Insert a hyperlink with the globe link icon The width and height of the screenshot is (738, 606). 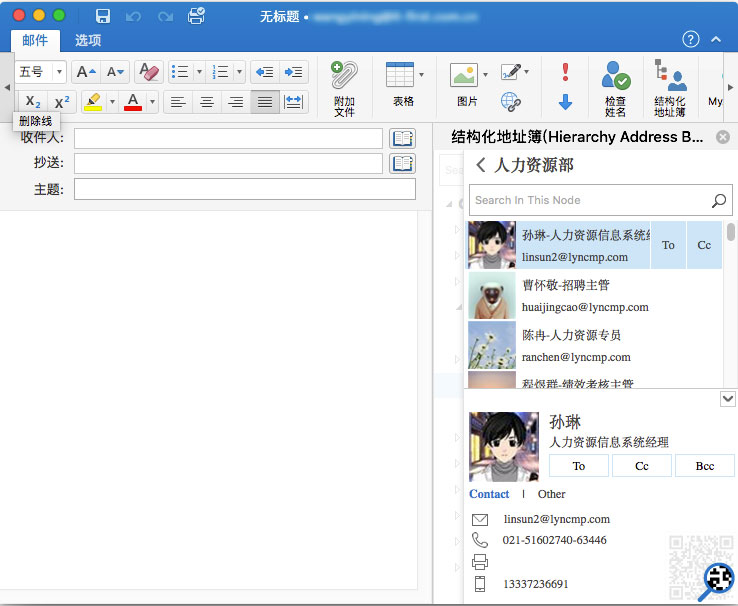[x=511, y=102]
